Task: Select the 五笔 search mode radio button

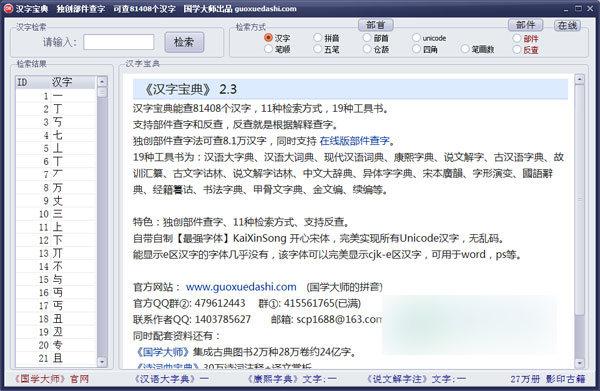Action: (318, 49)
